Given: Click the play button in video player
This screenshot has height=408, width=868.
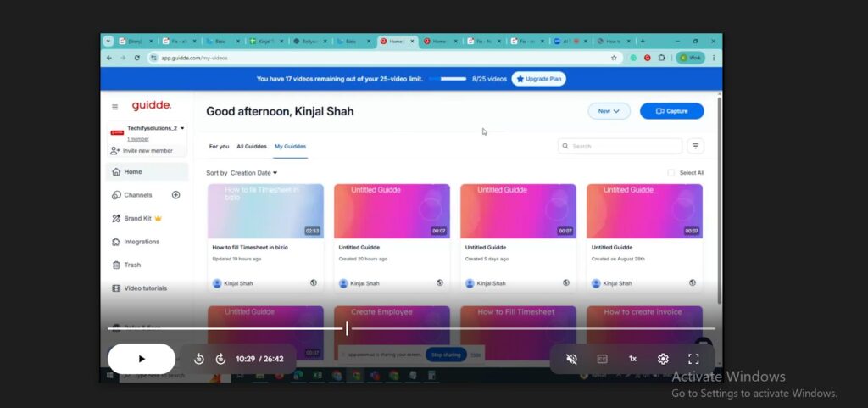Looking at the screenshot, I should tap(142, 359).
